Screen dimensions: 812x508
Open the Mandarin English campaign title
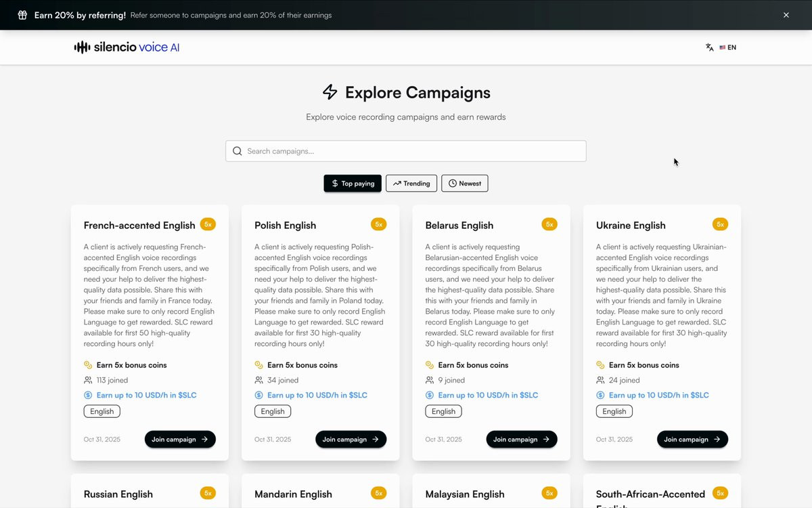click(293, 494)
